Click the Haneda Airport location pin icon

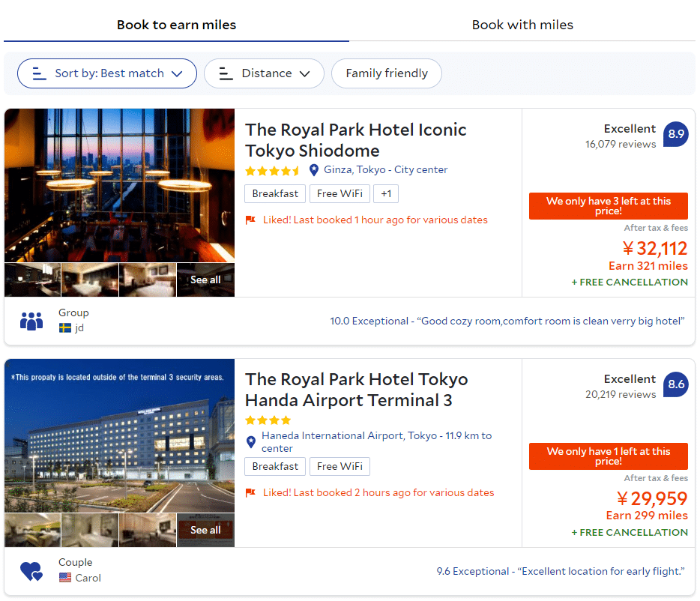[x=251, y=442]
